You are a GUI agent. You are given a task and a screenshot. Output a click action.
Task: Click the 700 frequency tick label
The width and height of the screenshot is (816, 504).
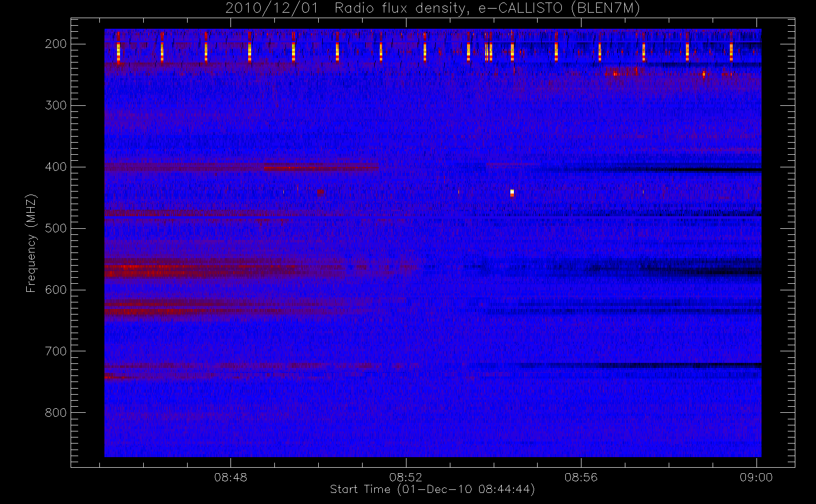coord(56,351)
